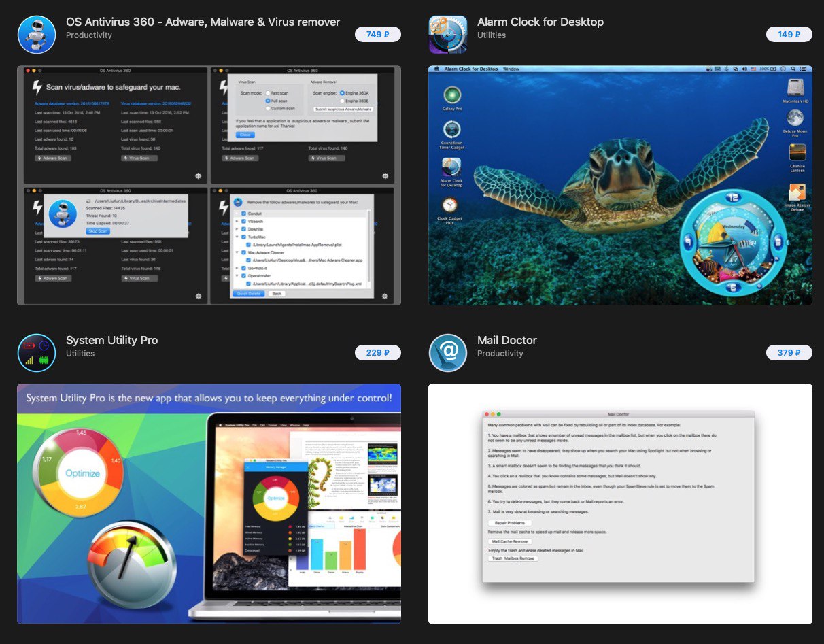Screen dimensions: 824x644
Task: Open the System Utility Pro app icon
Action: point(37,352)
